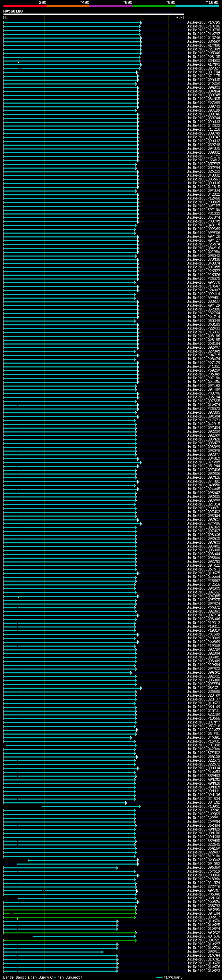The image size is (222, 980).
Task: Open hit UniRef100_P10053
Action: coord(203,772)
